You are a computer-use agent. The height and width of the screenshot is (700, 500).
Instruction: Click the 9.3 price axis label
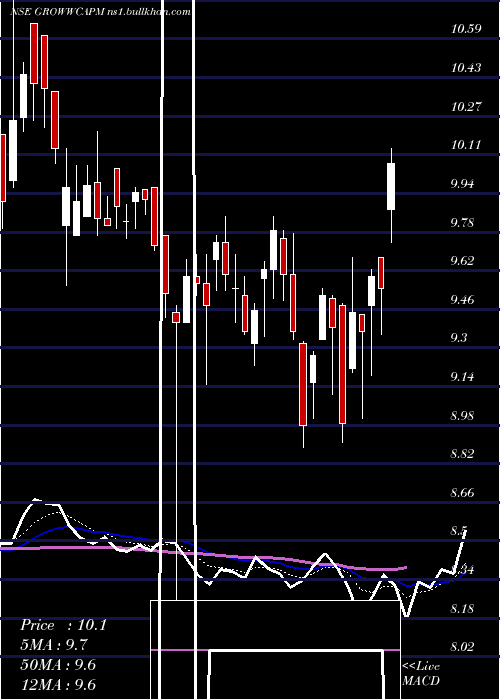pos(459,338)
